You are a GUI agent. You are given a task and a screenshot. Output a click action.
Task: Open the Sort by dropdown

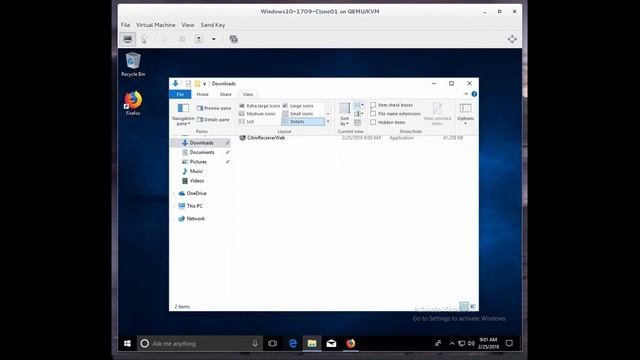(344, 114)
